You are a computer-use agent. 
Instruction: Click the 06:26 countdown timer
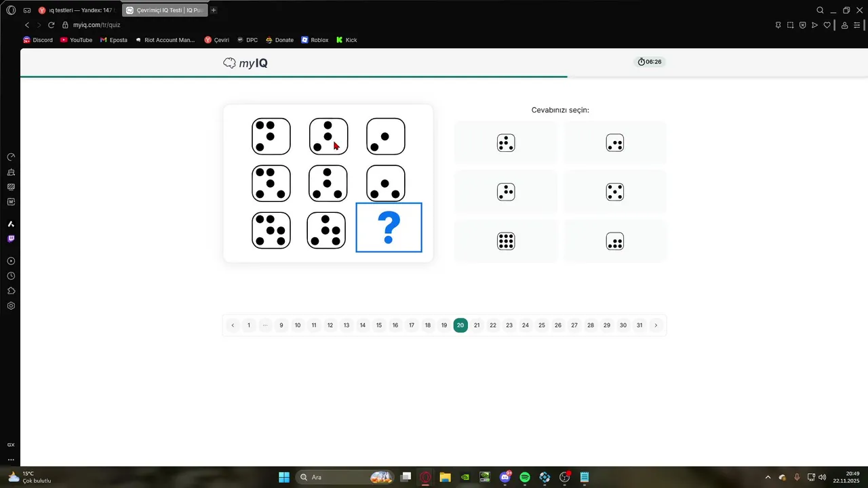coord(650,62)
